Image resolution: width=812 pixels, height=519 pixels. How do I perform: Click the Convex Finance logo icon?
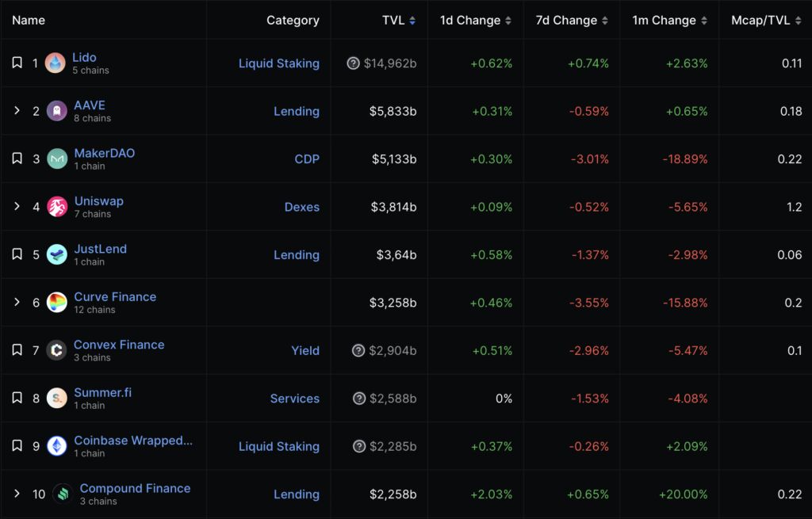tap(56, 351)
